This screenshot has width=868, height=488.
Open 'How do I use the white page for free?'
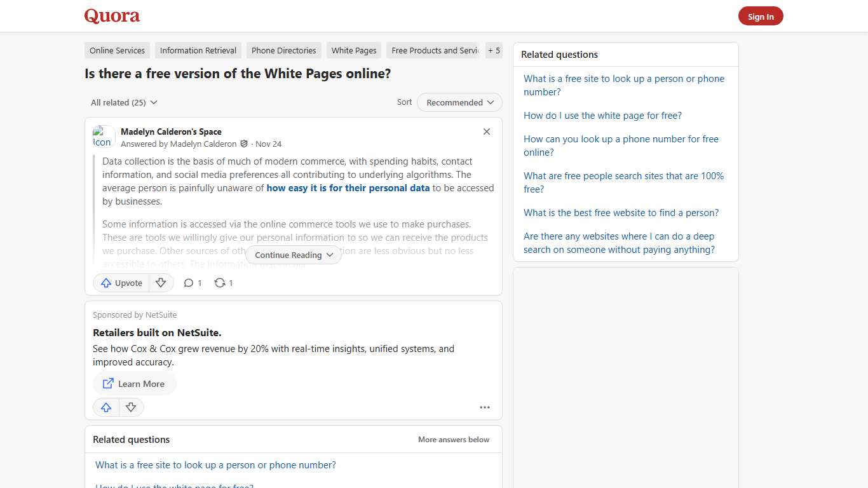tap(602, 116)
